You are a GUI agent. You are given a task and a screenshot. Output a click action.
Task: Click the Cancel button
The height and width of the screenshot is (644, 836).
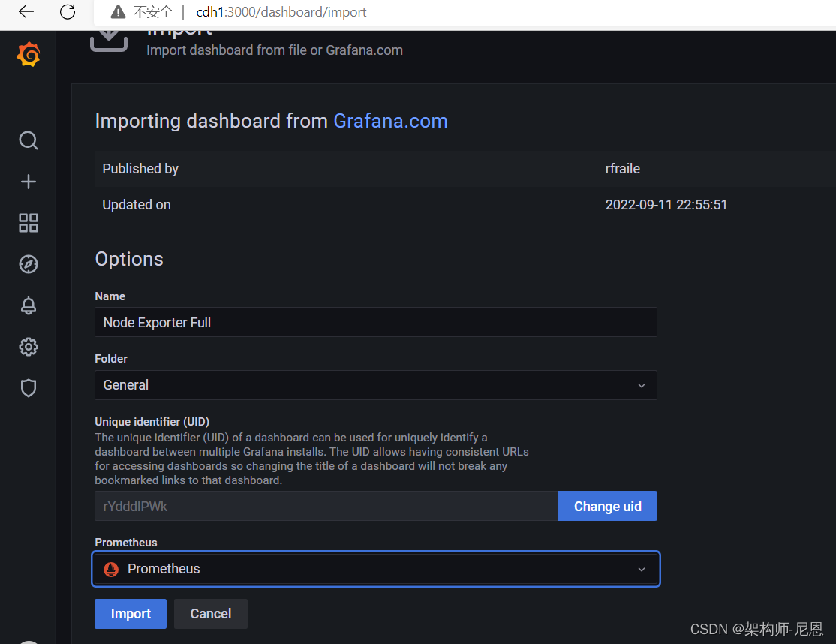point(211,614)
